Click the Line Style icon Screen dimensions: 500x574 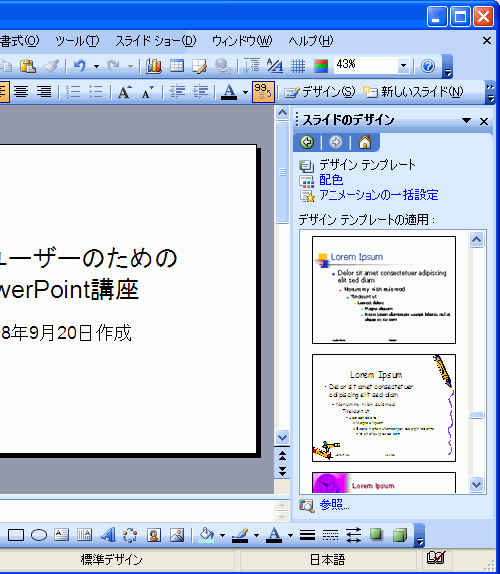[x=307, y=535]
